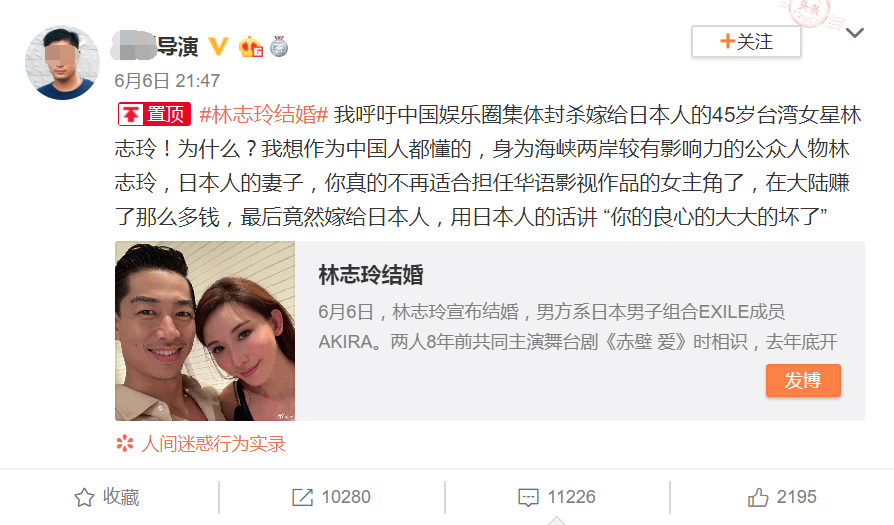Click the poster's profile avatar
894x525 pixels.
tap(62, 63)
